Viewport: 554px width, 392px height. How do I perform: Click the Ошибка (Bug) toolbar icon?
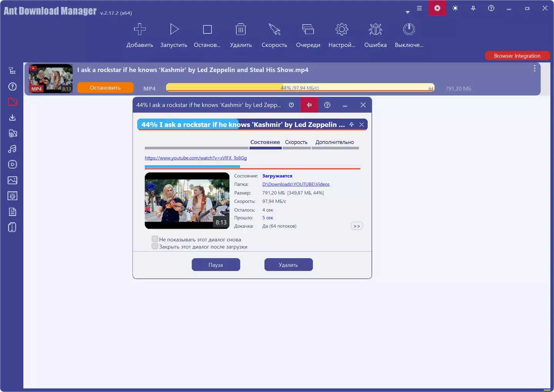[375, 30]
